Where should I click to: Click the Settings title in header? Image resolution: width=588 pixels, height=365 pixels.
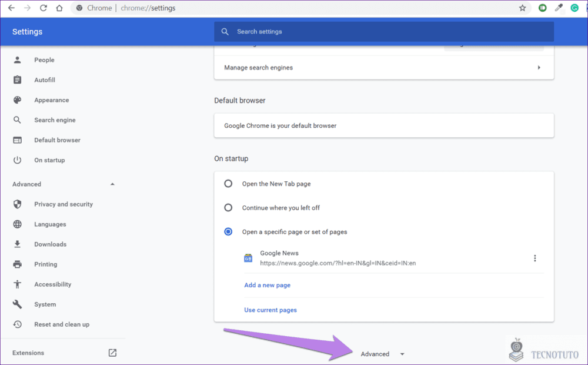(x=28, y=32)
